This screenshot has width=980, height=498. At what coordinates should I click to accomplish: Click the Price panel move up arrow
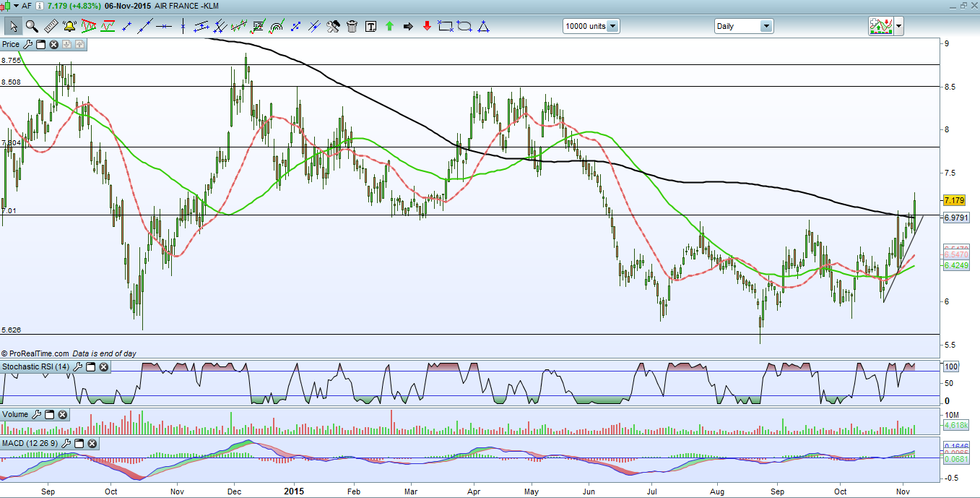pyautogui.click(x=79, y=44)
